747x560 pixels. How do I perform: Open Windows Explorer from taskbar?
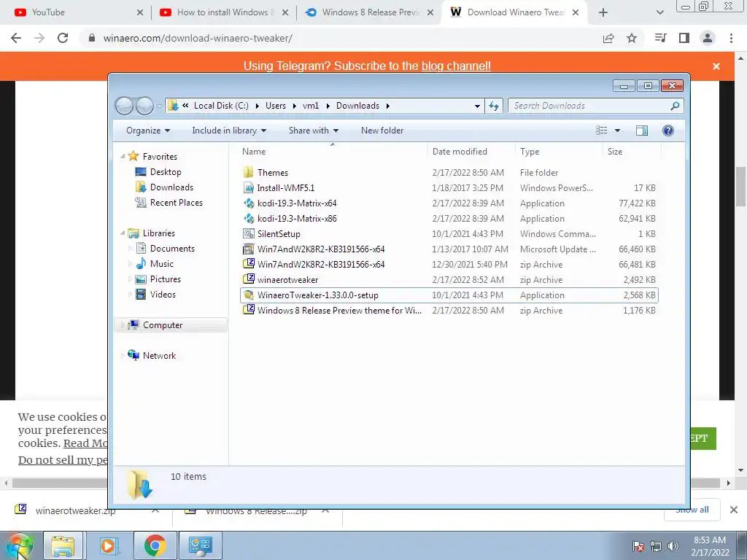(x=63, y=545)
